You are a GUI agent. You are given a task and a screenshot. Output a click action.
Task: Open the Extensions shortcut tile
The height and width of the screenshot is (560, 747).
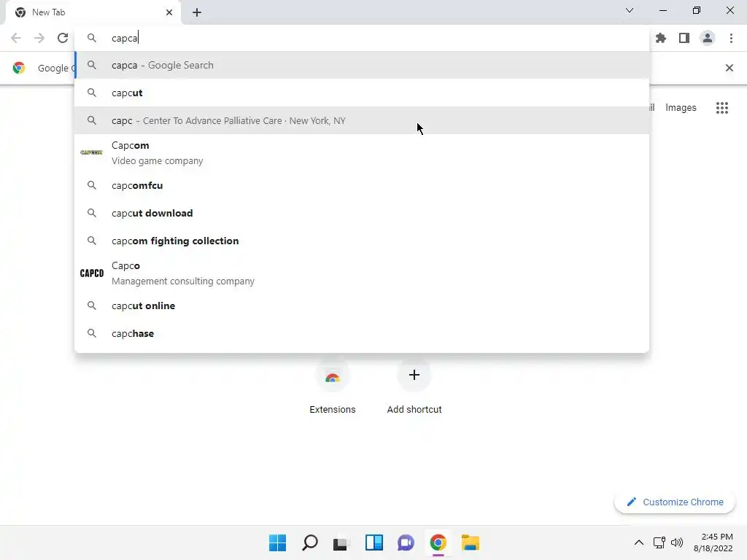coord(333,388)
